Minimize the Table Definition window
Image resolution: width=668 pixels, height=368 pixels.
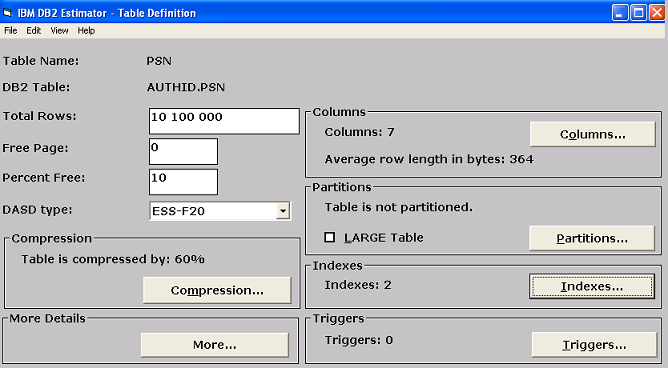tap(620, 13)
